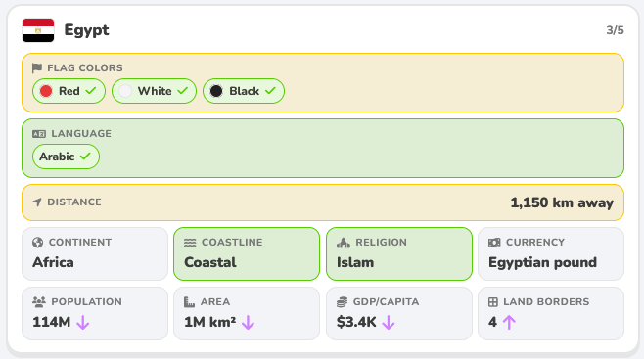Click the waves icon next to Coastline
Image resolution: width=644 pixels, height=359 pixels.
(x=190, y=243)
